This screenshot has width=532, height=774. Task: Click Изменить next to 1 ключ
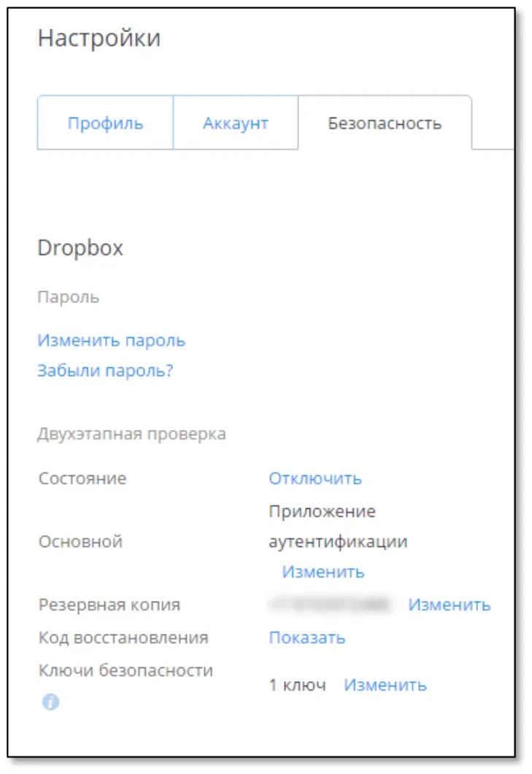tap(385, 685)
